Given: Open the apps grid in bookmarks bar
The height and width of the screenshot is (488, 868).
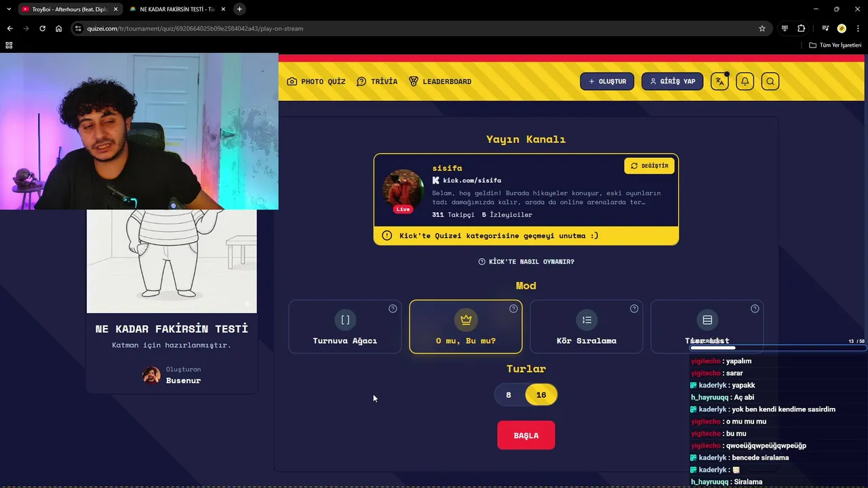Looking at the screenshot, I should pos(9,45).
